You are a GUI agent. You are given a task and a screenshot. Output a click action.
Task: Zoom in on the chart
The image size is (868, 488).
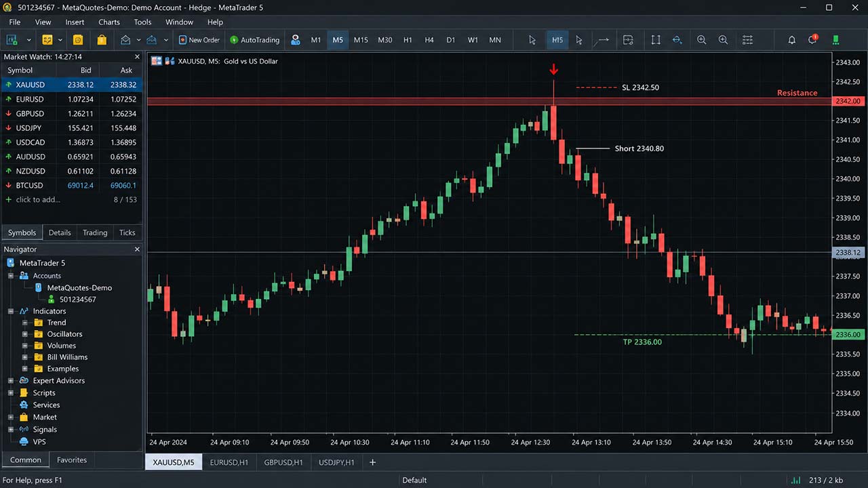pos(702,40)
